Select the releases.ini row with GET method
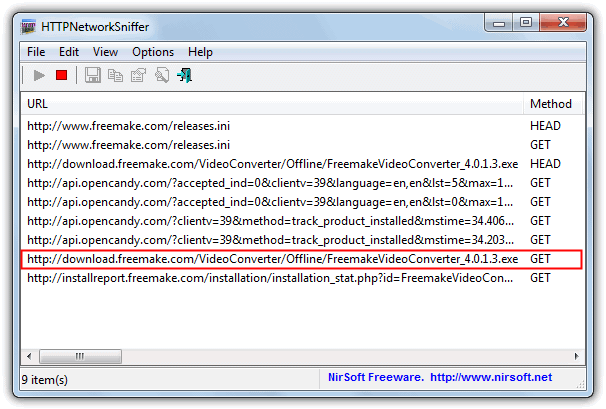The width and height of the screenshot is (606, 409). coord(301,145)
